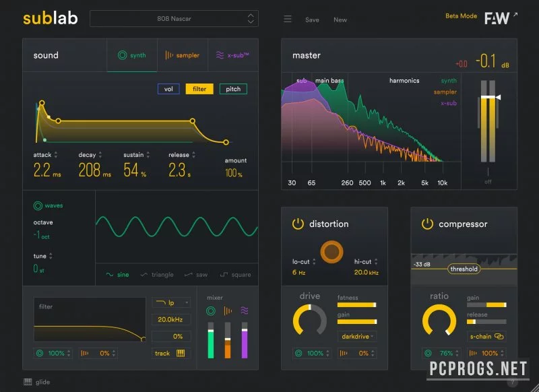539x392 pixels.
Task: Click the mixer x-sub channel icon
Action: (245, 311)
